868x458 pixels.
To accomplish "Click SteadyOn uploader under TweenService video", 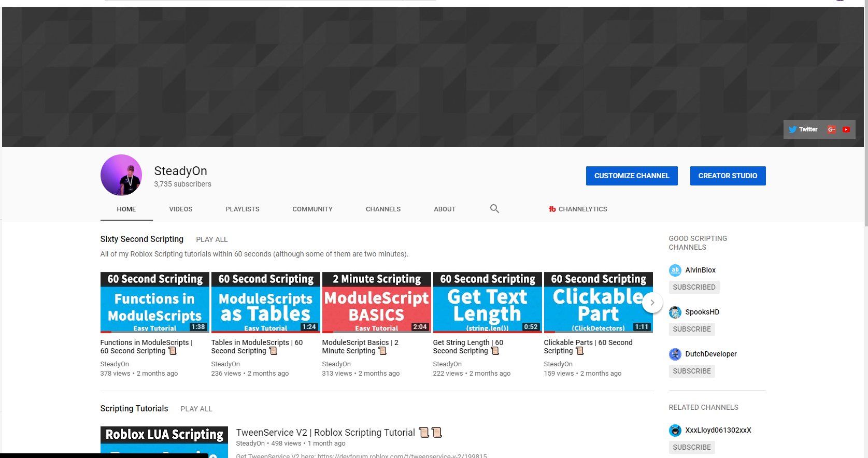I will pos(250,443).
